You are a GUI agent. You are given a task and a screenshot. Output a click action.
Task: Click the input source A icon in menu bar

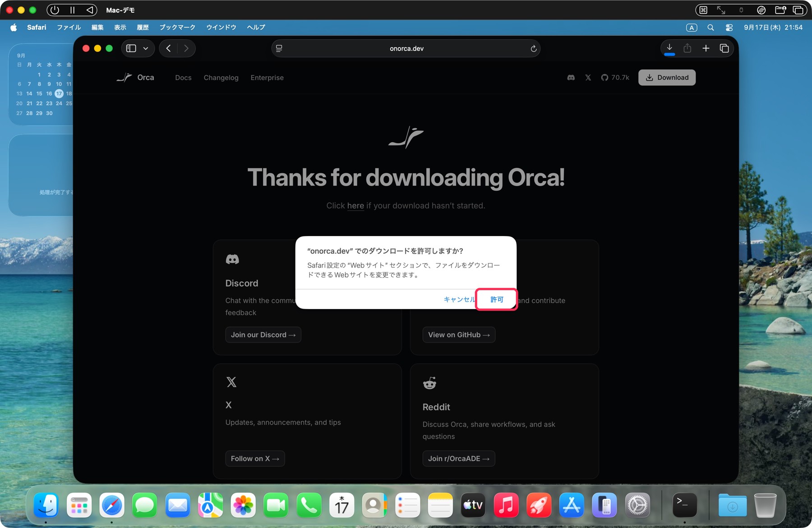(692, 28)
